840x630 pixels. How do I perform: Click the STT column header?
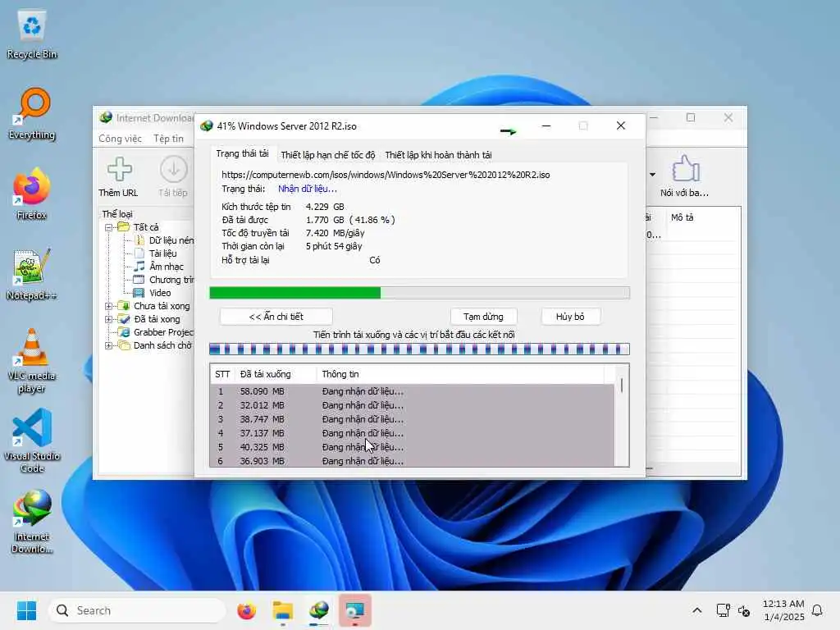point(222,374)
